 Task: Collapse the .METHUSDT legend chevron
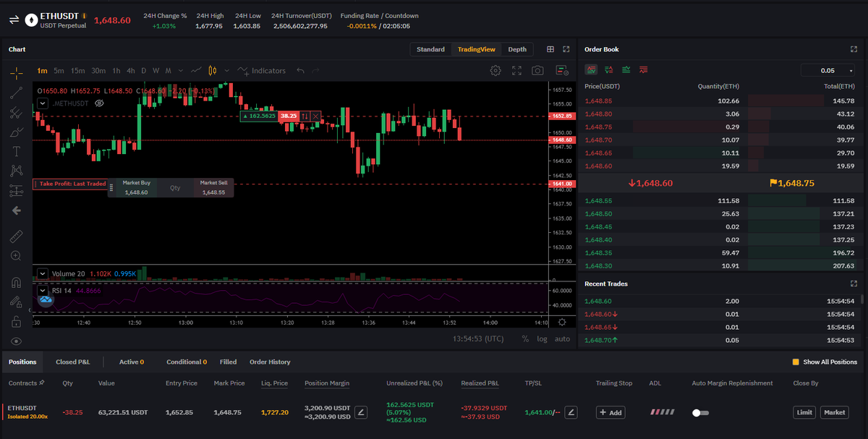(43, 103)
